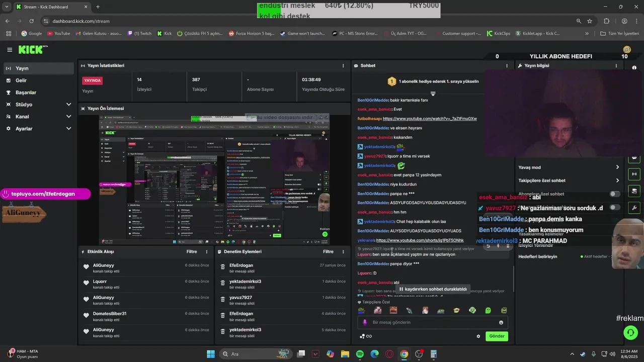Click Hedefleri belirleyin
644x362 pixels.
click(538, 256)
